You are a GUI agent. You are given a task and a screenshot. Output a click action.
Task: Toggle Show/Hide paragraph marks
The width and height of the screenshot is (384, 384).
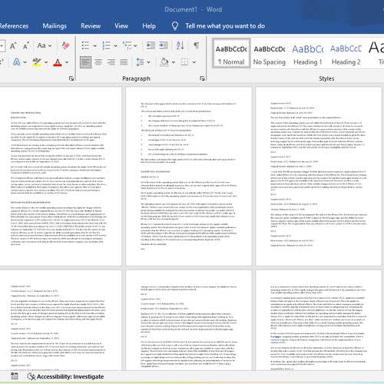[x=196, y=45]
